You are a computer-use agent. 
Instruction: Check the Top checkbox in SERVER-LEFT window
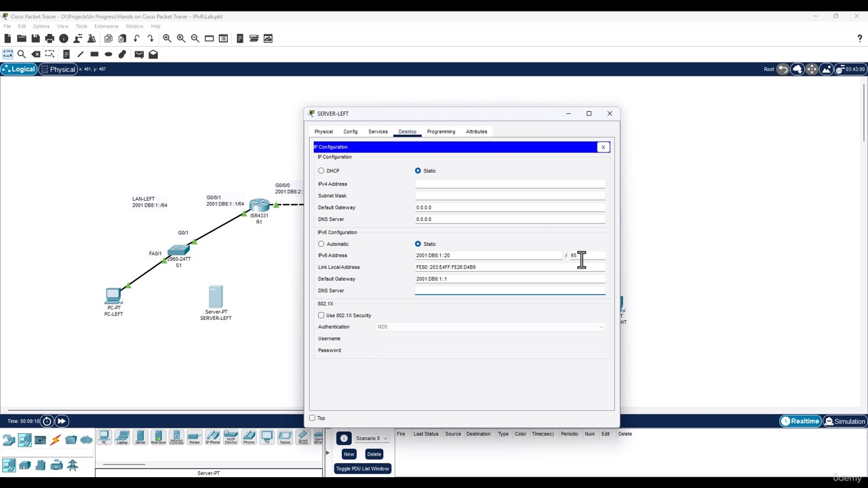tap(313, 418)
